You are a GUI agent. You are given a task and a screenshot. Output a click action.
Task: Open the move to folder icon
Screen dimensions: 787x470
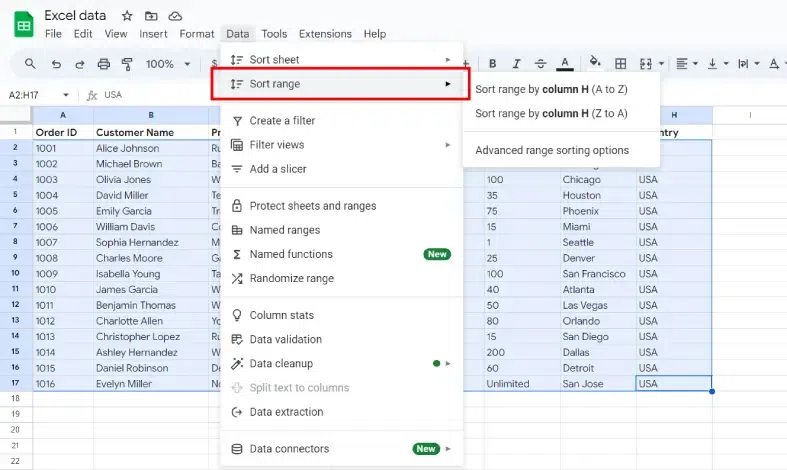click(x=151, y=16)
